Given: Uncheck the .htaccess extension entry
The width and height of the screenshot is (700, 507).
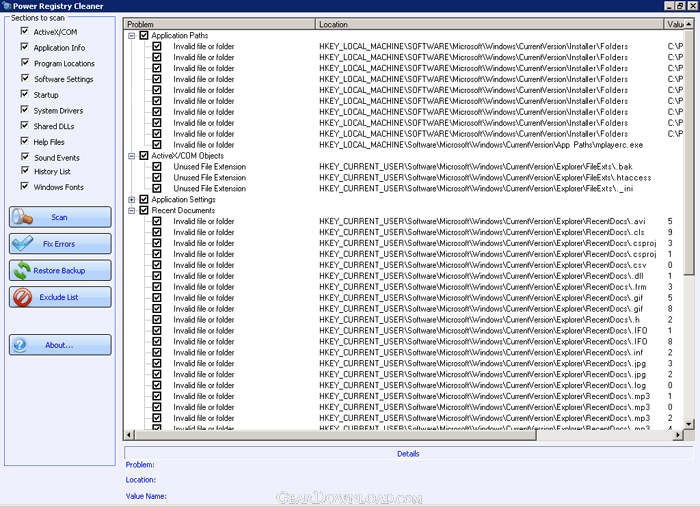Looking at the screenshot, I should 157,177.
